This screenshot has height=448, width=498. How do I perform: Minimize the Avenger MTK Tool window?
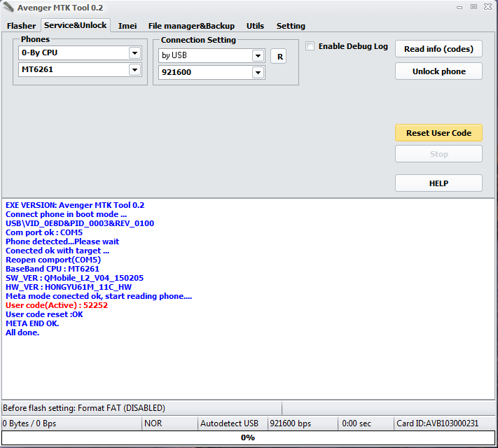coord(459,7)
